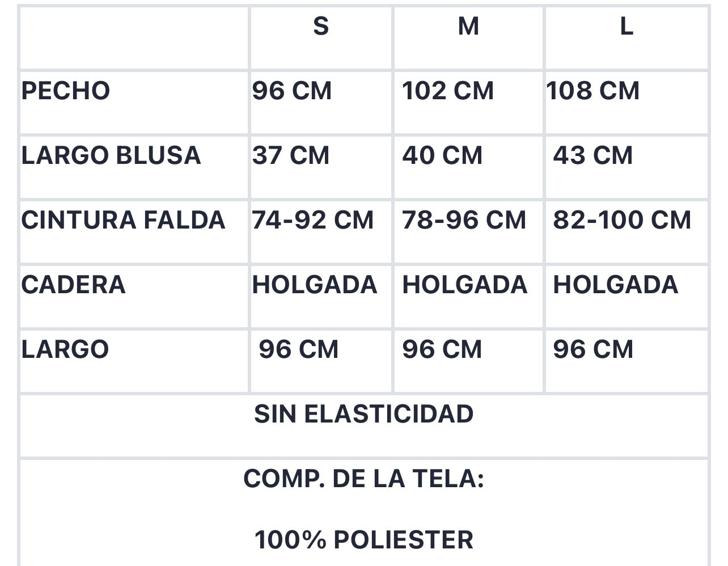Click the LARGO BLUSA row label
The width and height of the screenshot is (728, 566).
click(111, 155)
